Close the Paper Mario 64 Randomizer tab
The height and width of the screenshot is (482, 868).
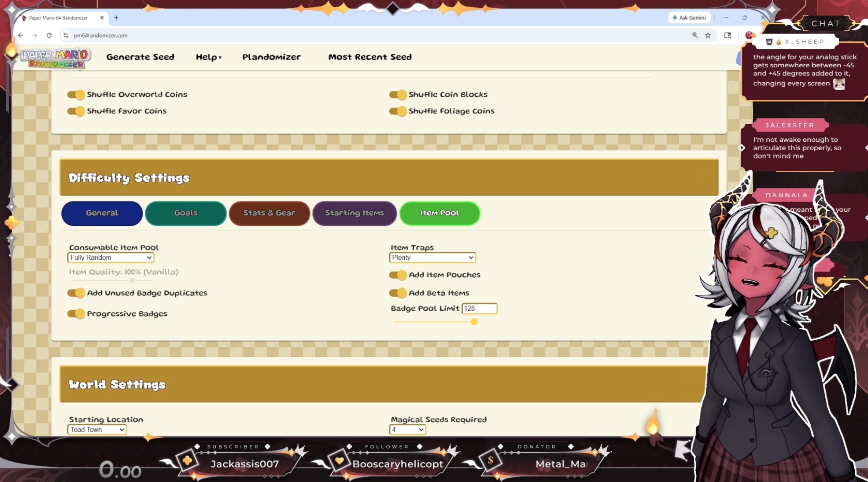coord(102,18)
